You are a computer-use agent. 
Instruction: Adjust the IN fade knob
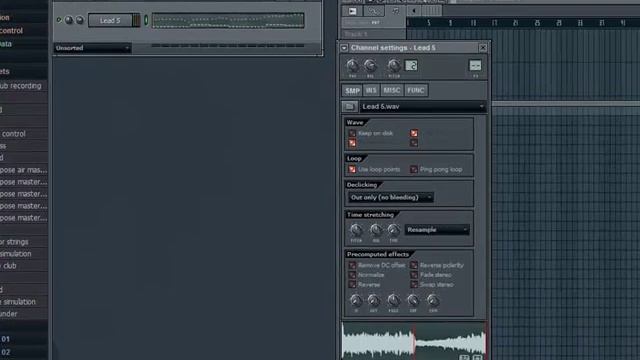point(356,301)
